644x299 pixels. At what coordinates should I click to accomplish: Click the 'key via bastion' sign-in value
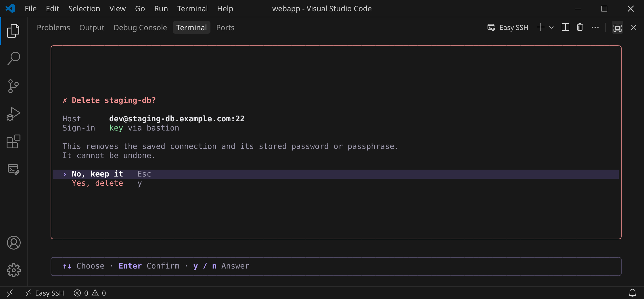[144, 128]
